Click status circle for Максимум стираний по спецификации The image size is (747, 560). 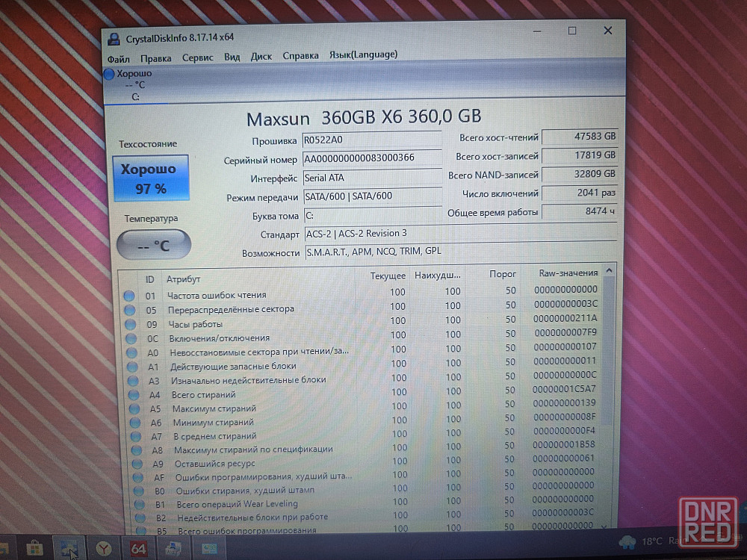coord(137,450)
